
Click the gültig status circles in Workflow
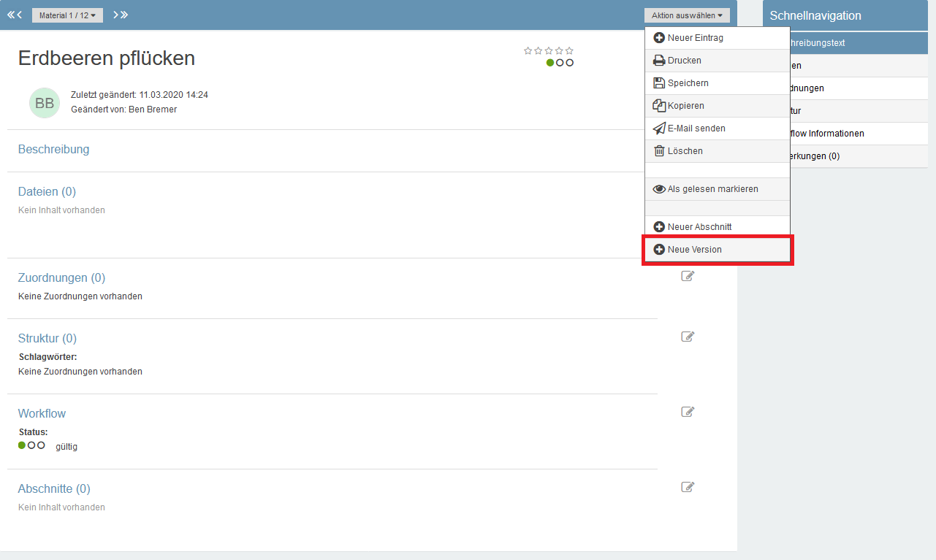coord(31,445)
